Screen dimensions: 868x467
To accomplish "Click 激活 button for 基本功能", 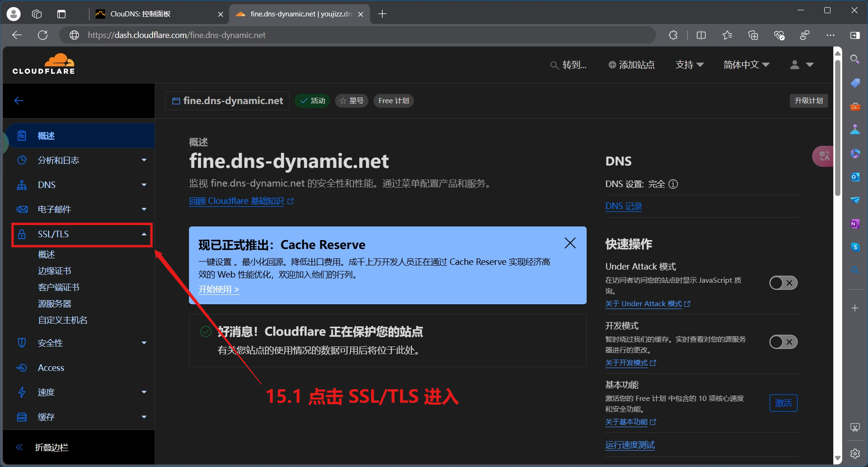I will (783, 403).
